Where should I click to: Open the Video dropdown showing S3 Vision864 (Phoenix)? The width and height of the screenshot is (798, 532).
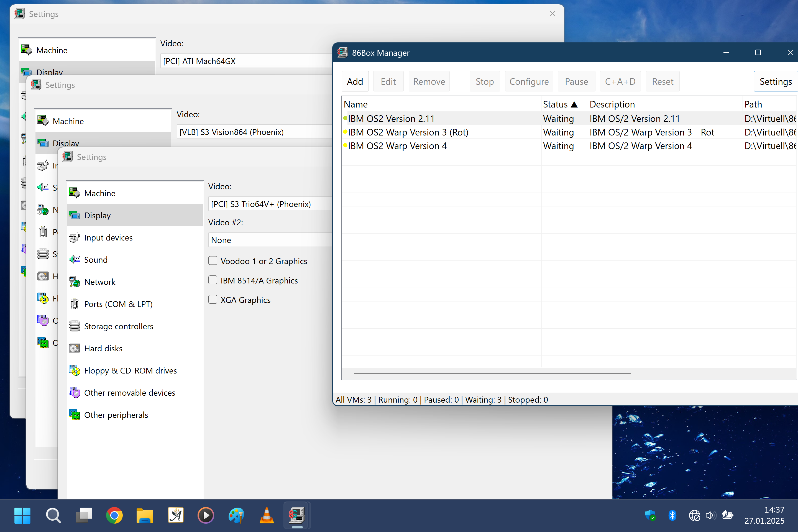point(254,132)
